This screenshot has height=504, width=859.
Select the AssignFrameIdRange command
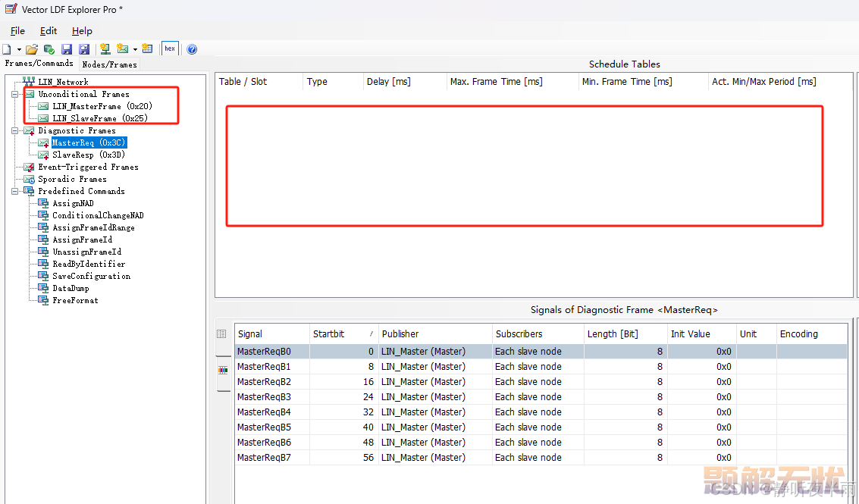(x=93, y=227)
